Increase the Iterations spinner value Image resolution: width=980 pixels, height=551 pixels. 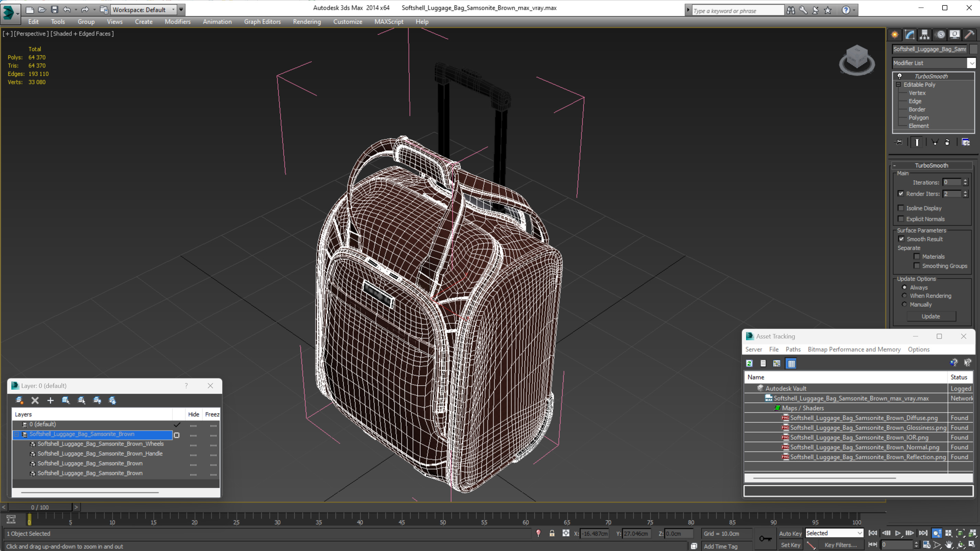click(x=965, y=180)
